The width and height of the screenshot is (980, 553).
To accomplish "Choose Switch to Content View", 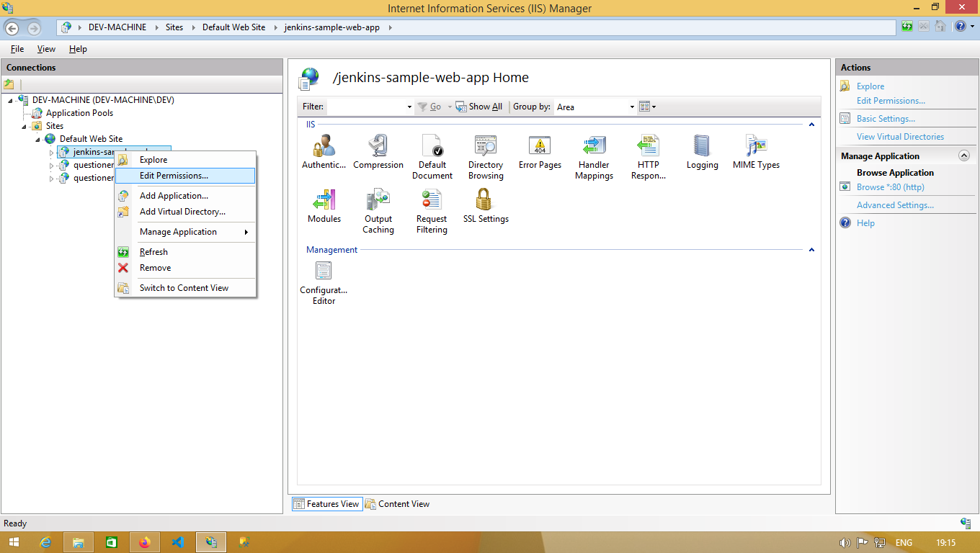I will click(185, 288).
